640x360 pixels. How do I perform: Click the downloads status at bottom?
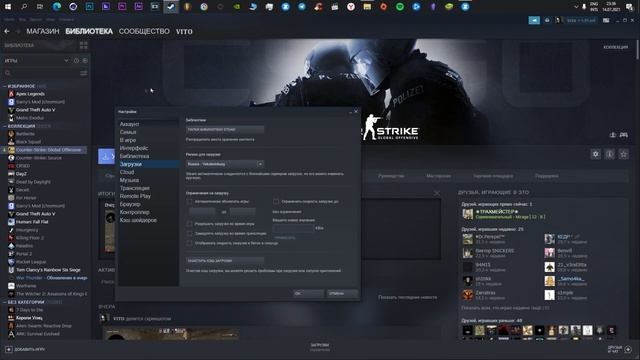320,347
